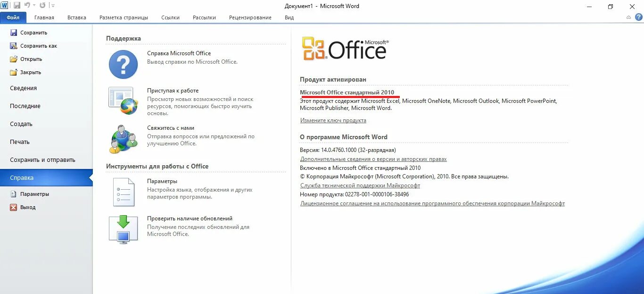Click the Microsoft Office logo
This screenshot has width=644, height=294.
[346, 49]
